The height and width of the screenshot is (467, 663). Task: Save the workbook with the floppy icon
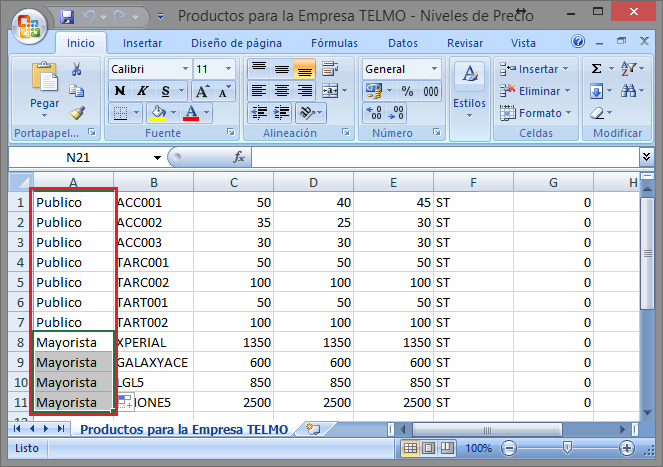67,17
